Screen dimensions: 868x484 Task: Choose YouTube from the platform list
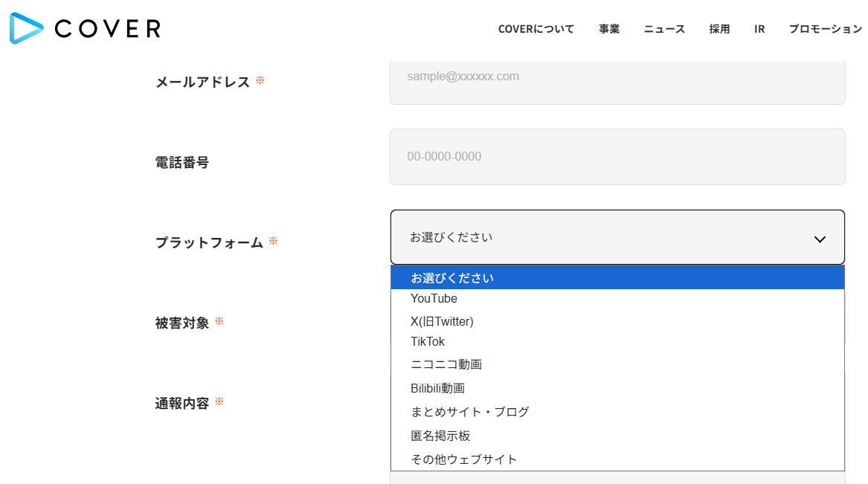coord(434,299)
